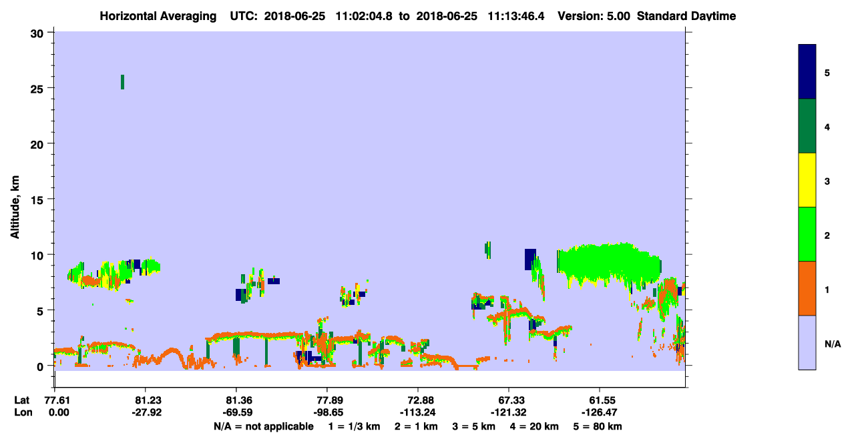Click the 'N/A = not applicable' legend text
Viewport: 868px width, 445px height.
(x=263, y=426)
